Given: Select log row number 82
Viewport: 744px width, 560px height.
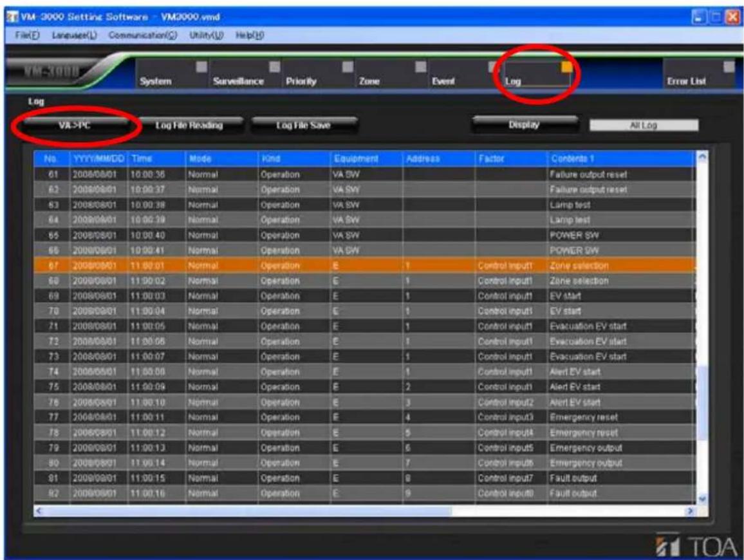Looking at the screenshot, I should 364,494.
